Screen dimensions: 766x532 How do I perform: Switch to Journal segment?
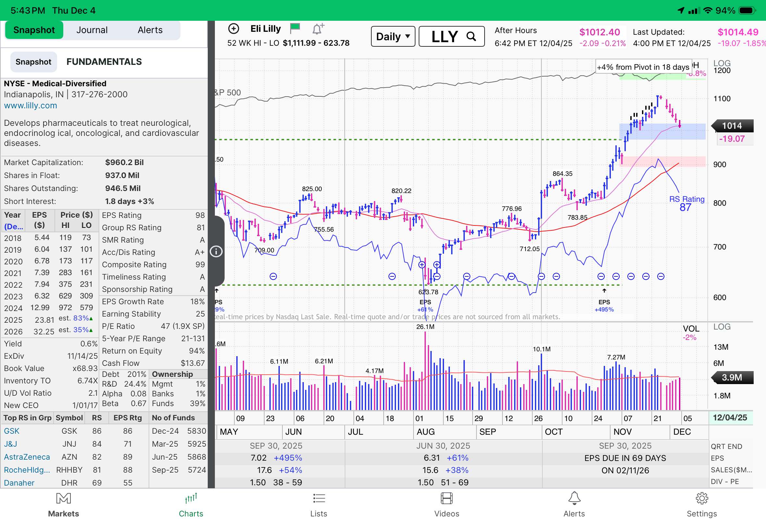pos(92,30)
